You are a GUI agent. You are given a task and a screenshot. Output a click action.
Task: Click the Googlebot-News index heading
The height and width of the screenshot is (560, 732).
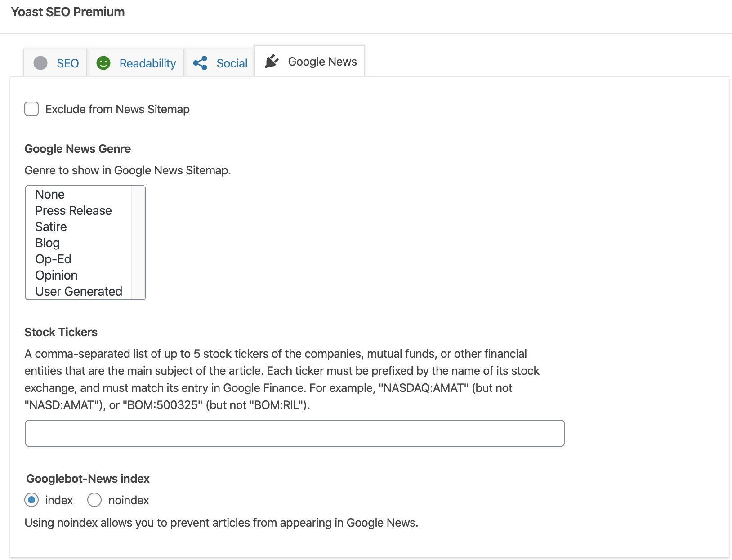pyautogui.click(x=88, y=479)
